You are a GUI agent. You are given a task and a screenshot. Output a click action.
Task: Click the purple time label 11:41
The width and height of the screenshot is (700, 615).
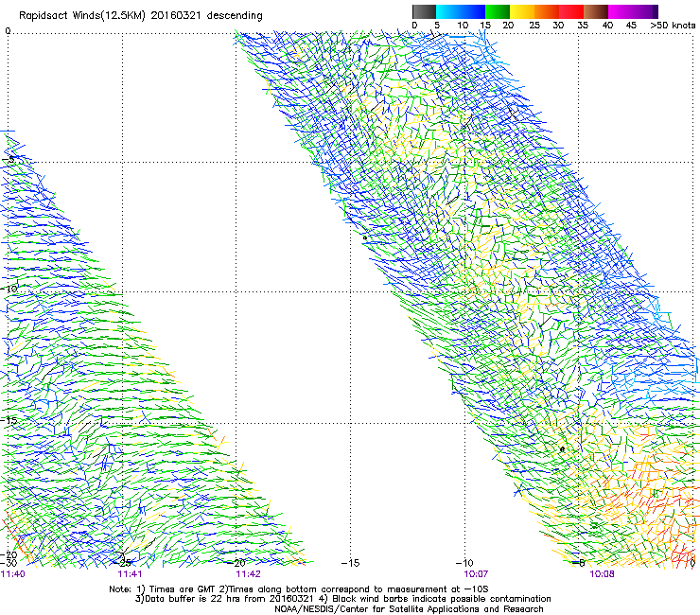tap(130, 574)
